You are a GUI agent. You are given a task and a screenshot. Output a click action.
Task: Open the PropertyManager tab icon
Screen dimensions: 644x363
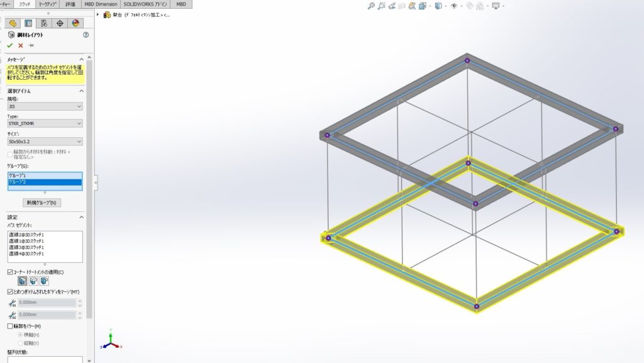(x=28, y=23)
